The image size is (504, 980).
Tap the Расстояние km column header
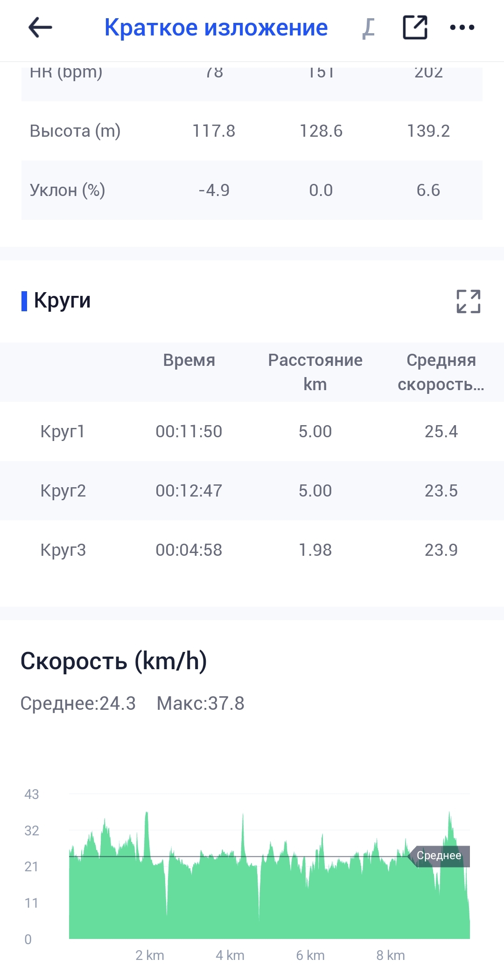tap(315, 372)
